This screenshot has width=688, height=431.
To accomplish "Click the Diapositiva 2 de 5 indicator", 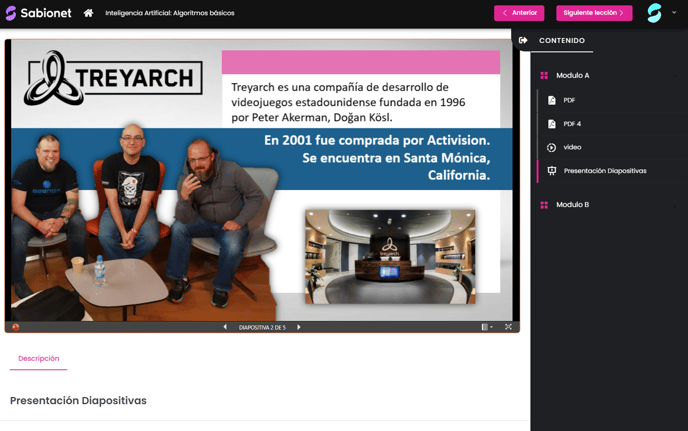I will [262, 327].
